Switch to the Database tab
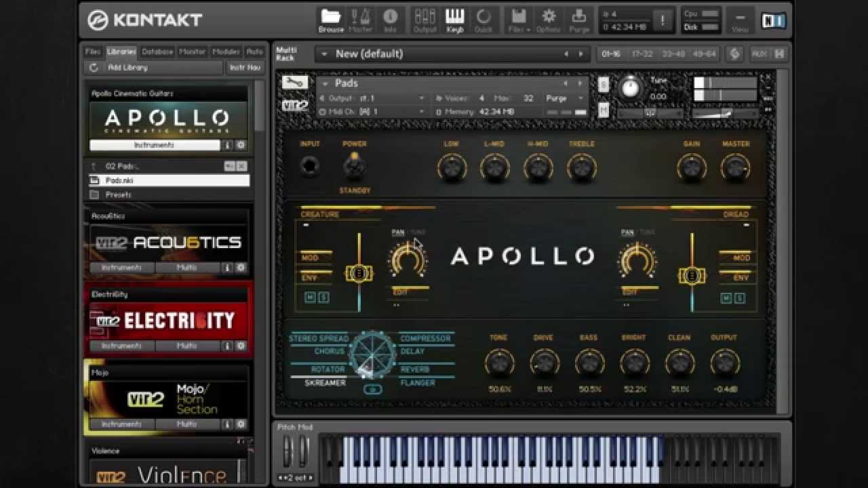Screen dimensions: 868x488 (x=157, y=52)
